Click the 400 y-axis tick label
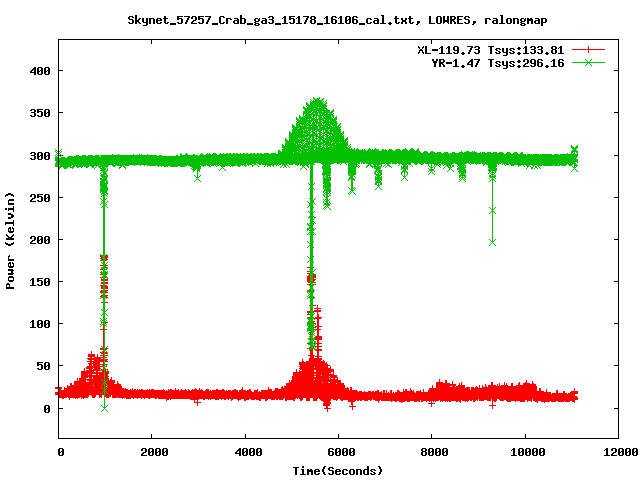Viewport: 640px width, 480px height. (40, 71)
